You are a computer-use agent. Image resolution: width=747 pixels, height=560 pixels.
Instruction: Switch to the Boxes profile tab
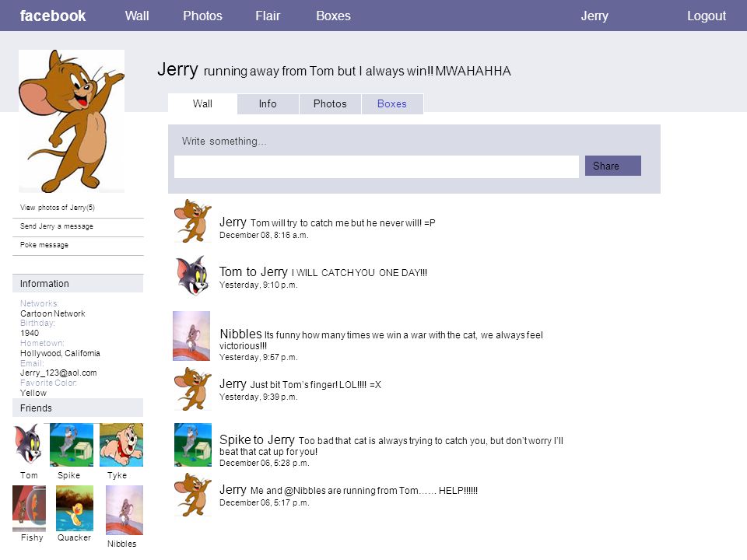[392, 103]
